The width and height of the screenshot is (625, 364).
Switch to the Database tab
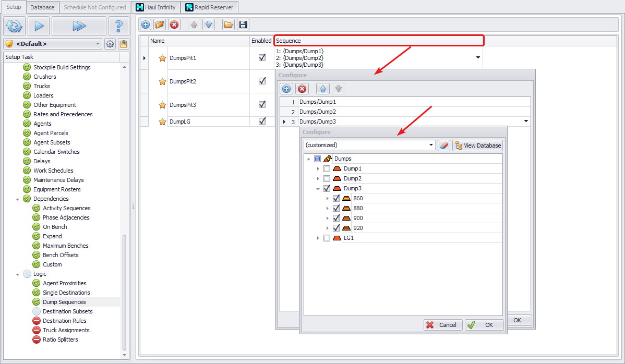tap(42, 7)
